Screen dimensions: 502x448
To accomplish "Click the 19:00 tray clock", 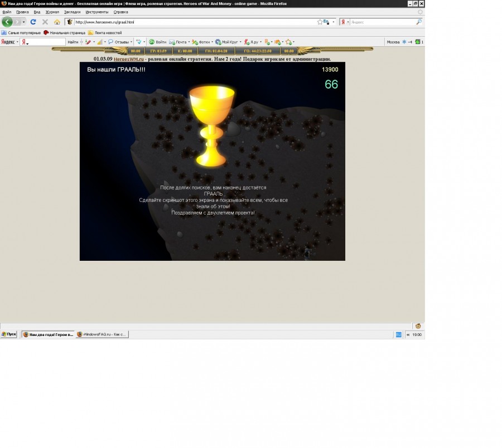I will [417, 334].
